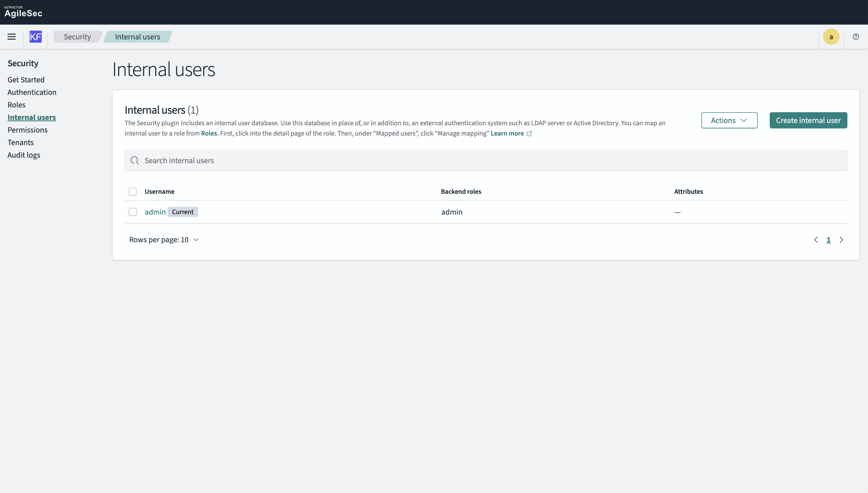Go to Audit logs sidebar item
This screenshot has width=868, height=493.
point(24,155)
